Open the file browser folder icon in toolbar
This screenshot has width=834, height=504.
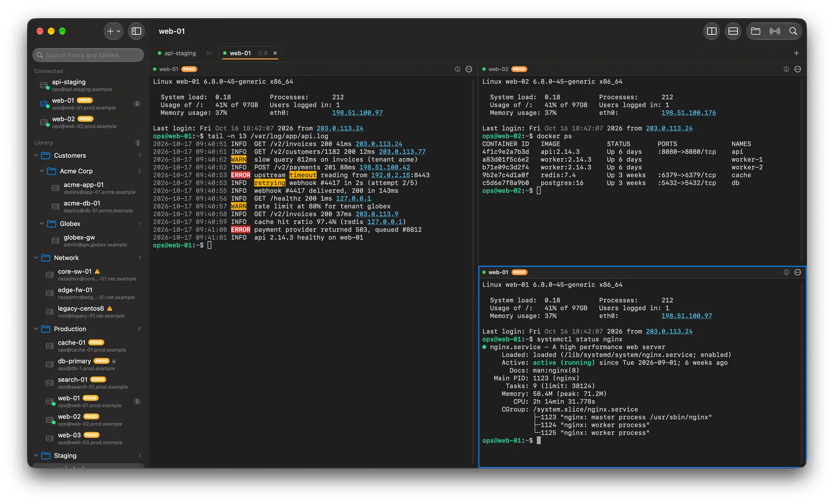(755, 31)
